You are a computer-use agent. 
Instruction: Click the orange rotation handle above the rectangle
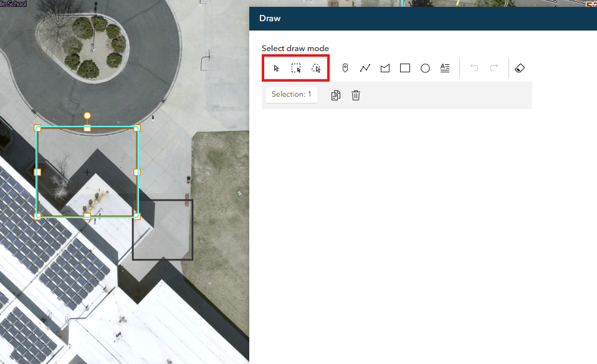coord(87,116)
